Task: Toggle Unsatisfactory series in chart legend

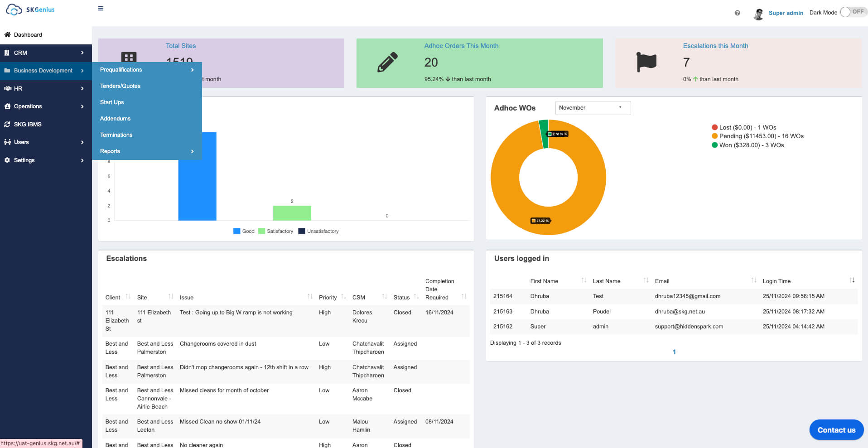Action: [318, 231]
